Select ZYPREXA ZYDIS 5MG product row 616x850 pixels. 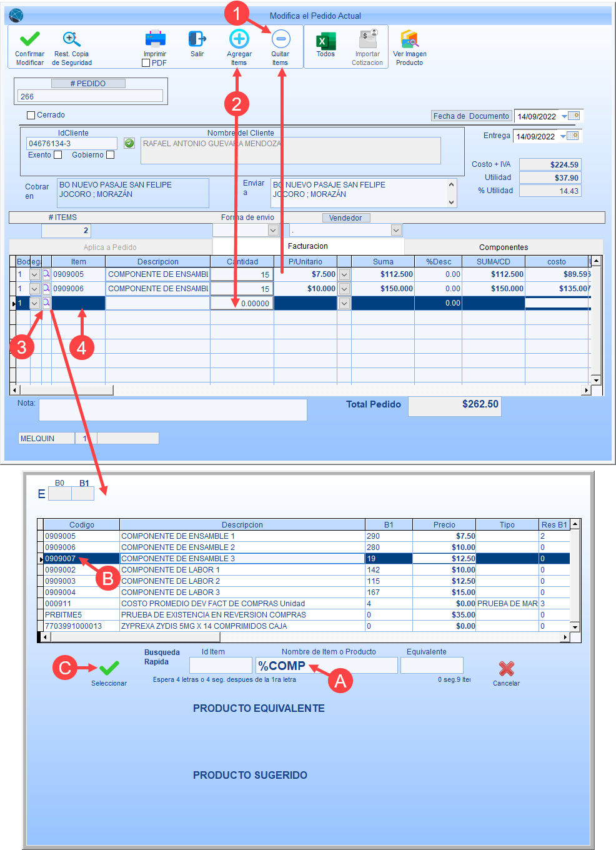click(307, 626)
